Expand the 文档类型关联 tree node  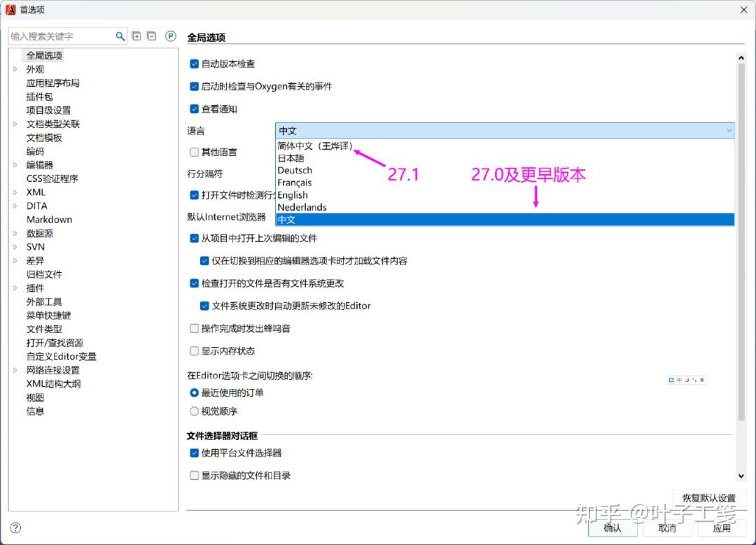click(x=15, y=125)
